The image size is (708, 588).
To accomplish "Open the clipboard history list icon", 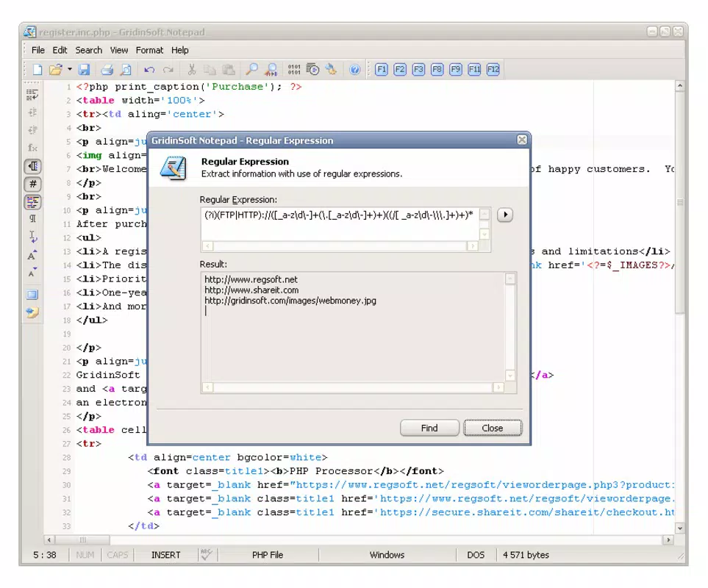I will click(312, 70).
